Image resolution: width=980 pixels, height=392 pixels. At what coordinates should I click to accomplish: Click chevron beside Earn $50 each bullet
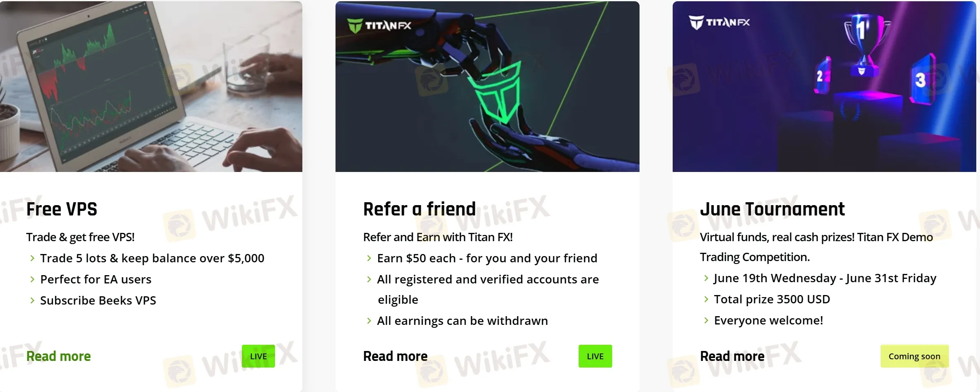point(369,258)
